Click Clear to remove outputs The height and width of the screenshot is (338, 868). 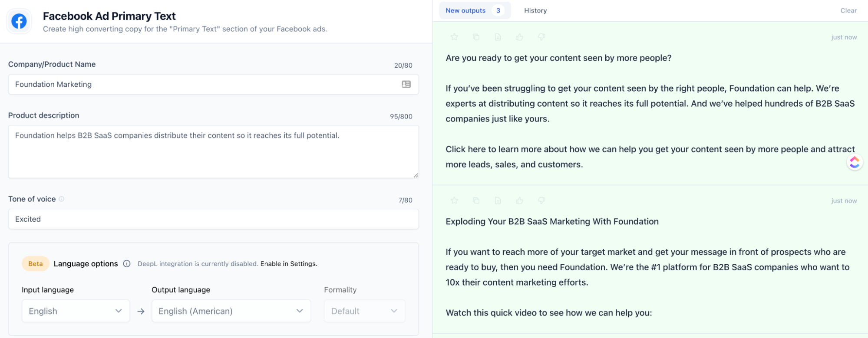pos(848,10)
